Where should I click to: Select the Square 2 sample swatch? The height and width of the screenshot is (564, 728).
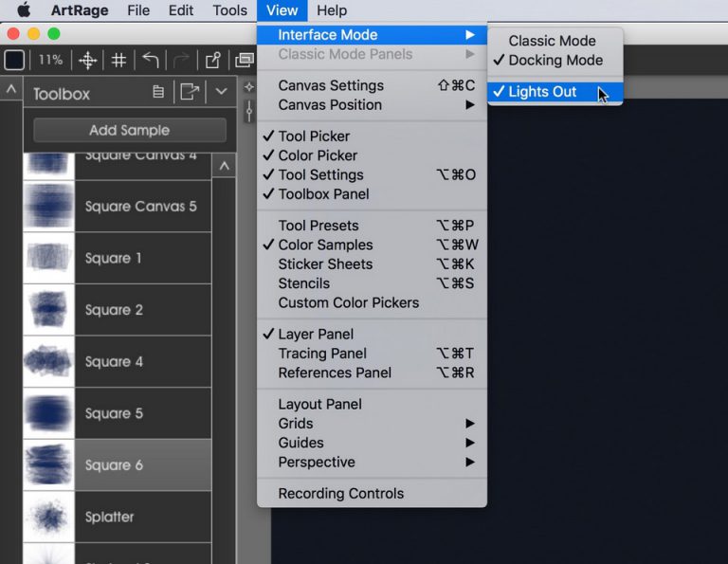click(48, 310)
